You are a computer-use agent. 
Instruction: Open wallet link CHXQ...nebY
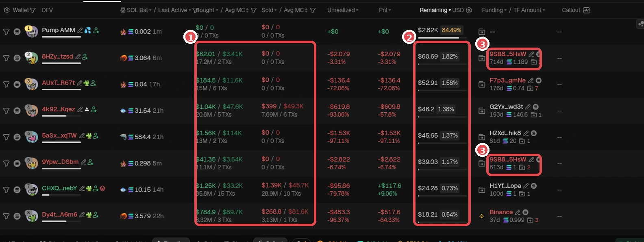click(59, 188)
